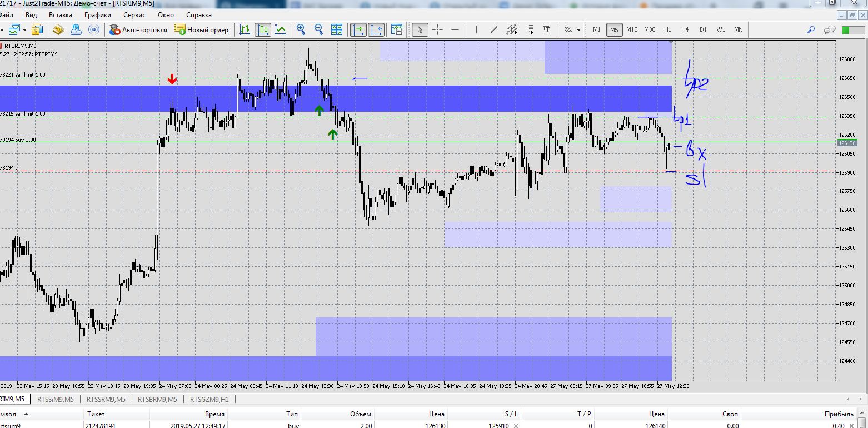Switch to the RTSSRM9,M5 chart tab
The height and width of the screenshot is (428, 868).
[106, 399]
